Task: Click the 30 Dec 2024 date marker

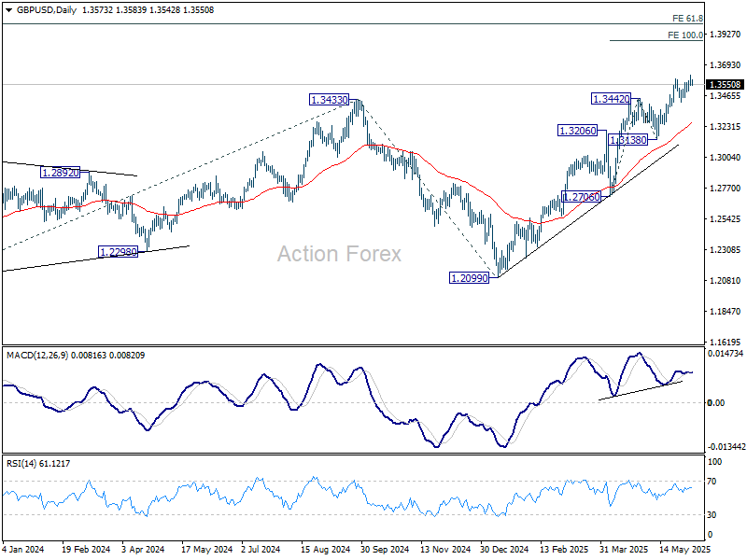Action: 505,548
